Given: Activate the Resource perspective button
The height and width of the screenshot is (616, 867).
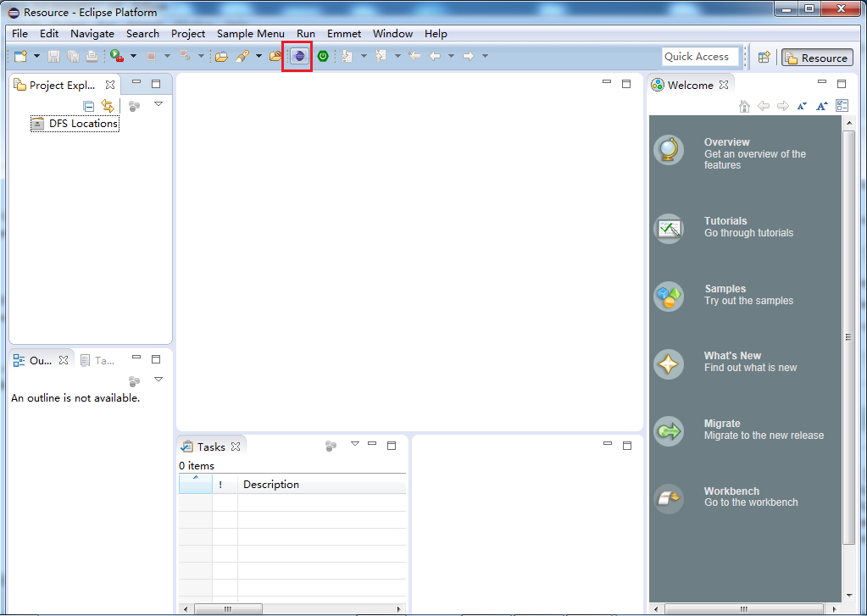Looking at the screenshot, I should tap(817, 58).
